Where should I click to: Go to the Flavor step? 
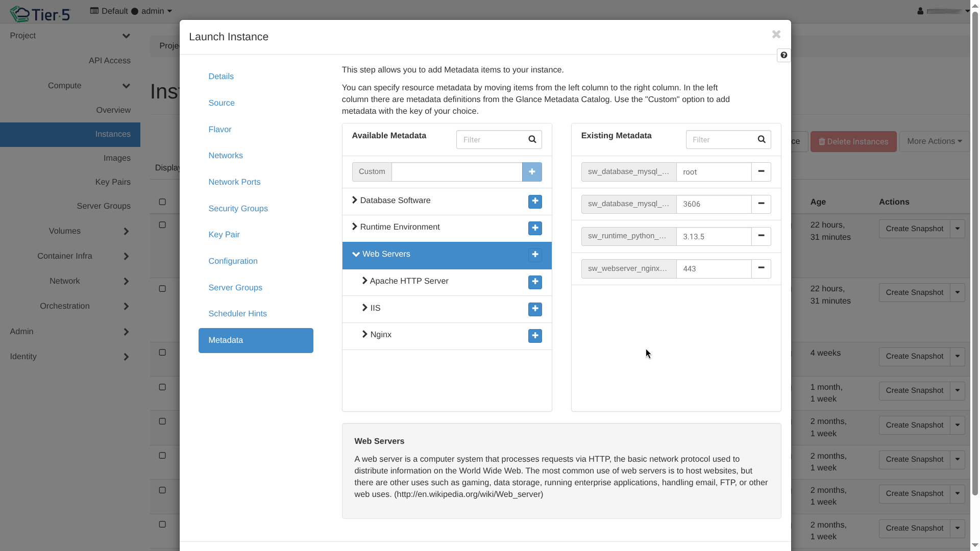point(219,130)
